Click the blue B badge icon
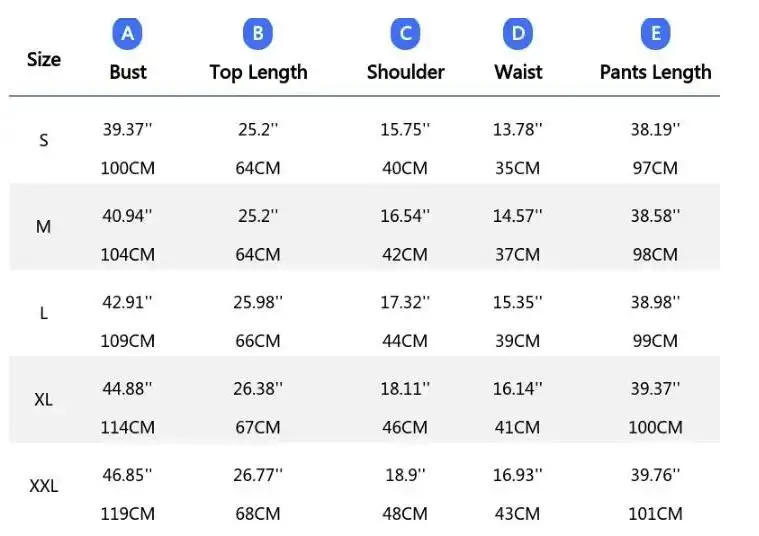Viewport: 759px width, 536px height. [x=258, y=34]
